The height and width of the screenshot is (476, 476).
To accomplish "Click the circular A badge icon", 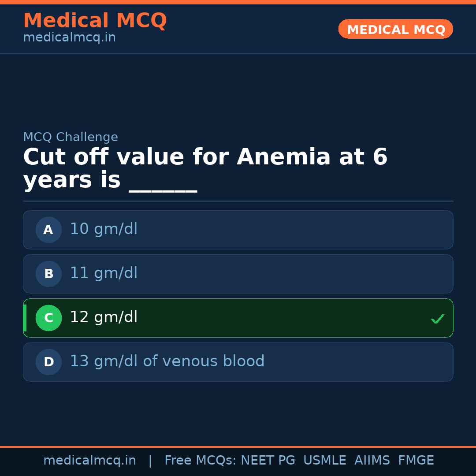I will 48,230.
